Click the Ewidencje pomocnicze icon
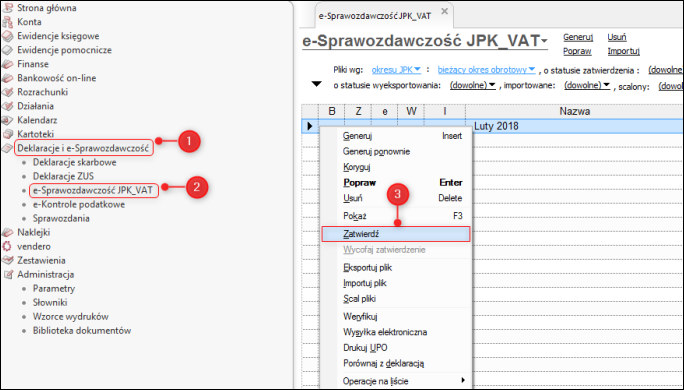684x390 pixels. tap(7, 50)
